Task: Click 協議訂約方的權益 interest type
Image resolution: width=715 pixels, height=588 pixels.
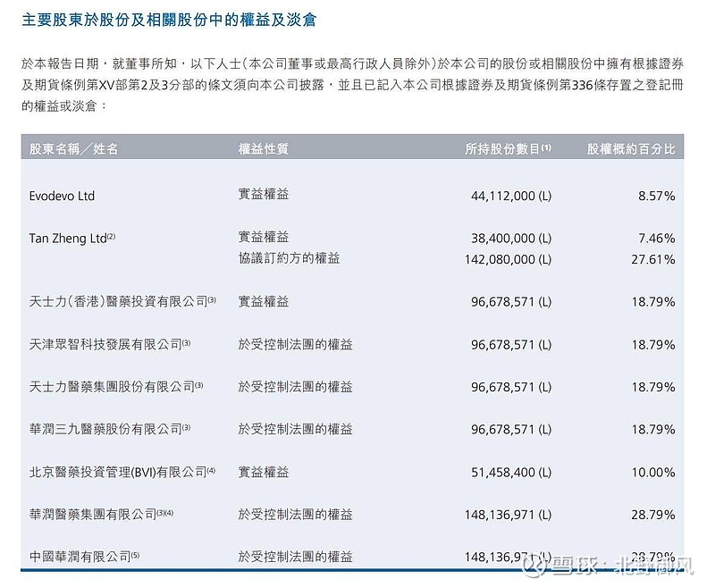Action: (x=289, y=258)
